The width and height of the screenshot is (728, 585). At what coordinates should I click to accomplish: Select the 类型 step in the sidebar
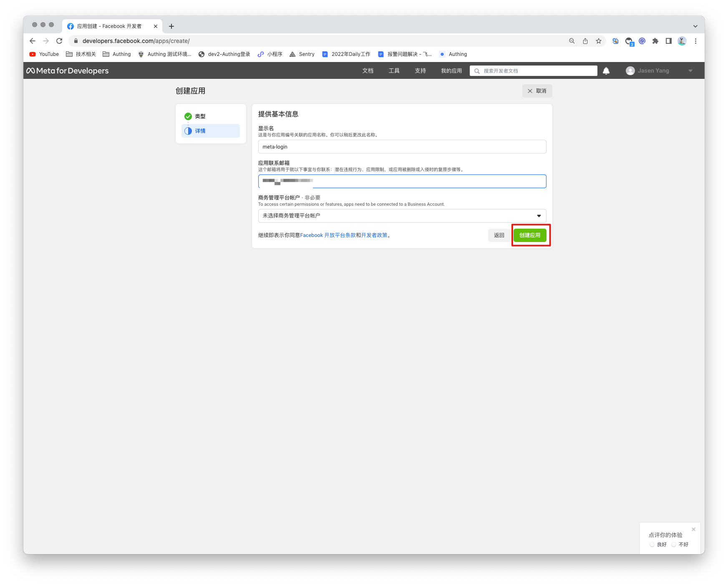click(x=200, y=116)
